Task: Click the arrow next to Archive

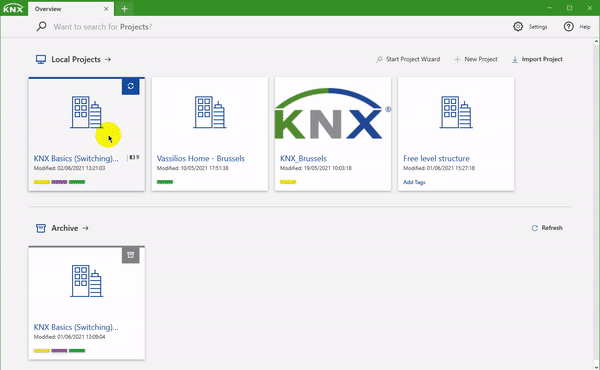Action: coord(85,228)
